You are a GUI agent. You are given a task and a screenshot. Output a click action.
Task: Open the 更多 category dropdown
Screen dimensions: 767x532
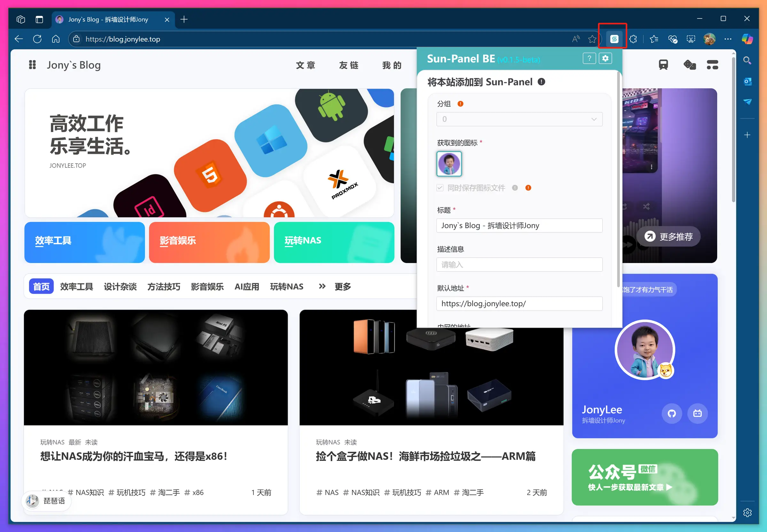pyautogui.click(x=342, y=286)
